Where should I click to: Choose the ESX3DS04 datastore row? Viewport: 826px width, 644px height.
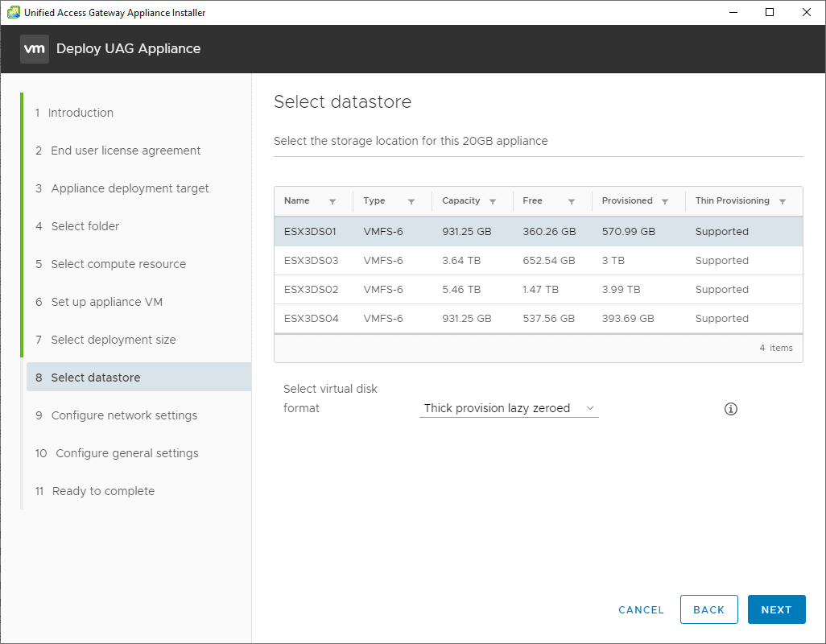(538, 319)
